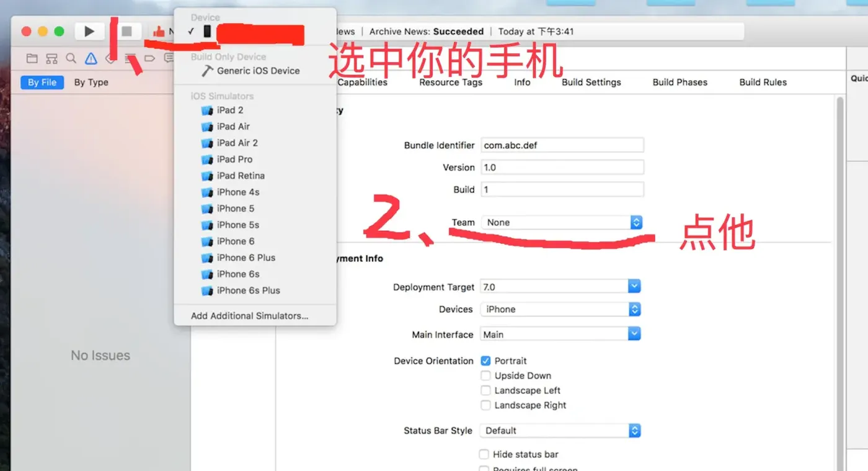This screenshot has height=471, width=868.
Task: Pick the iPhone 5s simulator
Action: tap(255, 225)
